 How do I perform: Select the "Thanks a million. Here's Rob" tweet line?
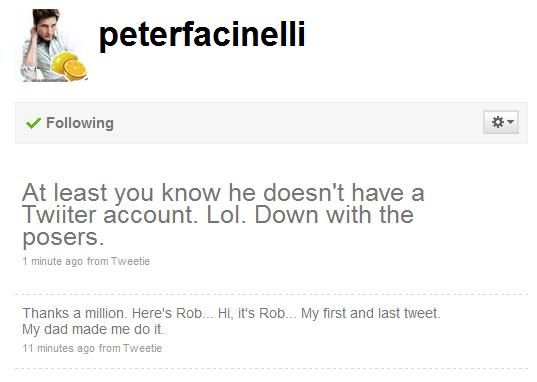point(231,313)
